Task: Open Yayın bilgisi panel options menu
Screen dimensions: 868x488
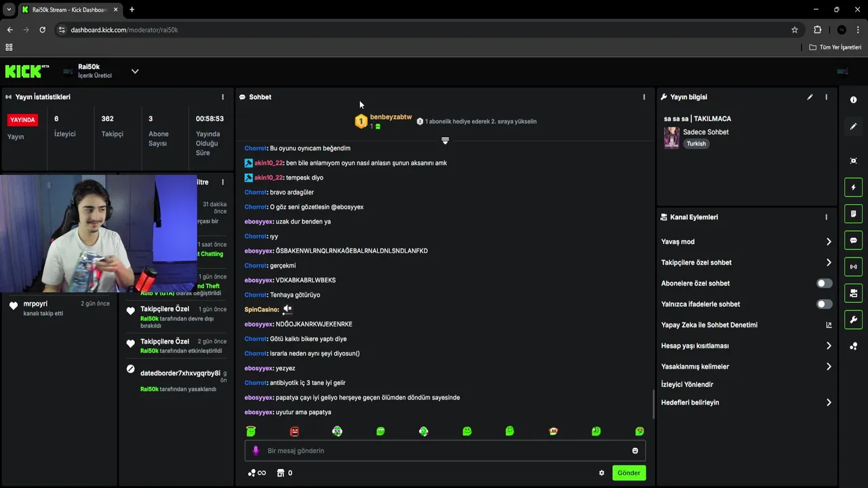Action: pyautogui.click(x=826, y=97)
